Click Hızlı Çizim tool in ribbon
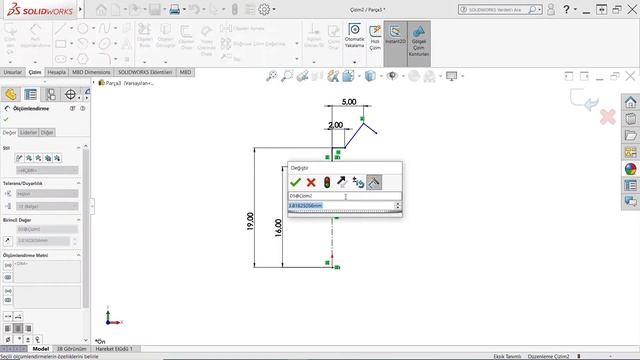Screen dimensions: 640x360 tap(375, 38)
